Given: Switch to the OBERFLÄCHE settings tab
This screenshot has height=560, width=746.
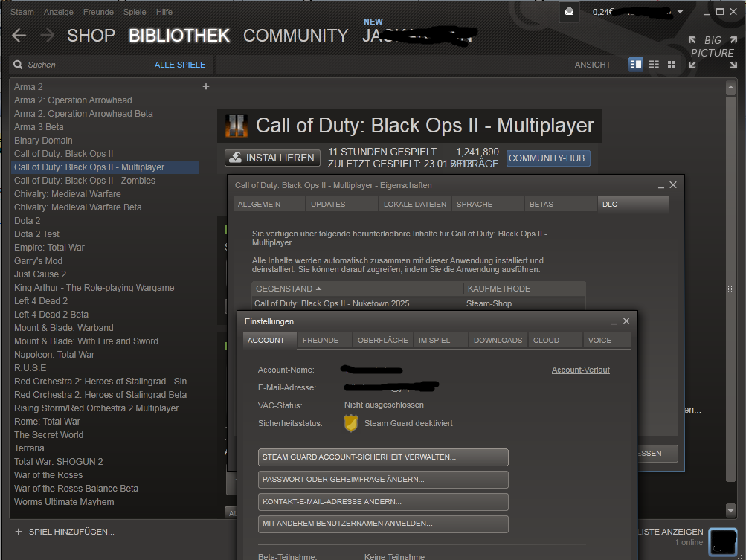Looking at the screenshot, I should (383, 340).
